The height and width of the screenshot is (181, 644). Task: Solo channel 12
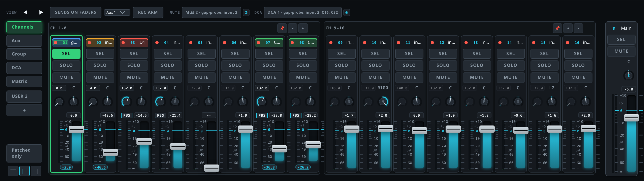pos(443,65)
